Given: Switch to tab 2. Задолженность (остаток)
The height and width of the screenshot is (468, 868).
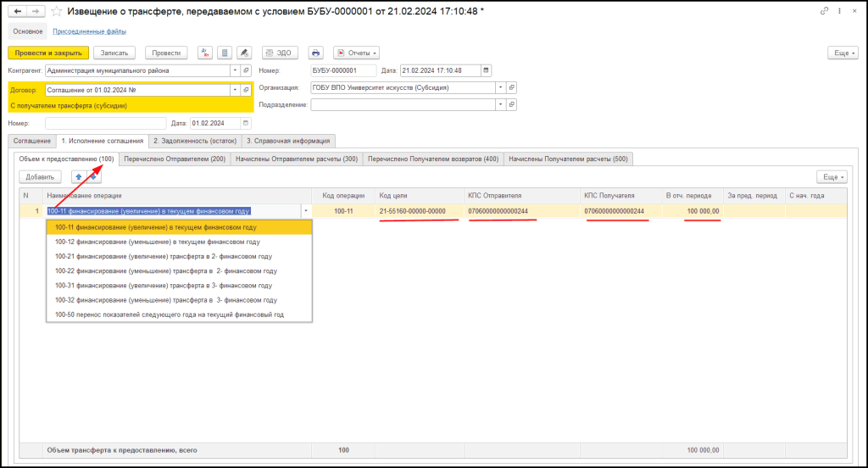Looking at the screenshot, I should pyautogui.click(x=194, y=141).
